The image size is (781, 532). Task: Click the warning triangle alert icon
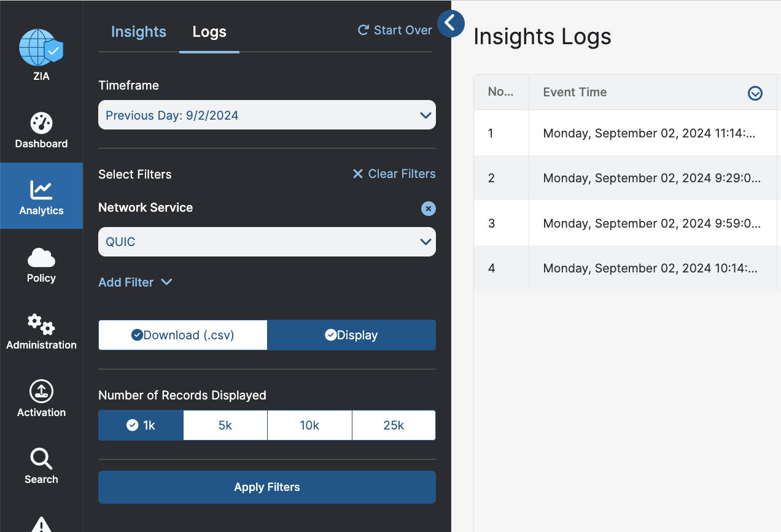[x=41, y=524]
